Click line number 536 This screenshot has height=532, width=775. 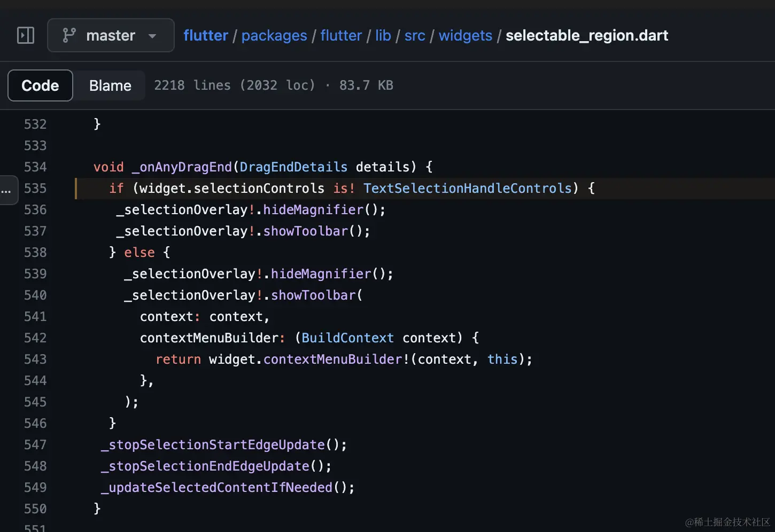pyautogui.click(x=35, y=209)
